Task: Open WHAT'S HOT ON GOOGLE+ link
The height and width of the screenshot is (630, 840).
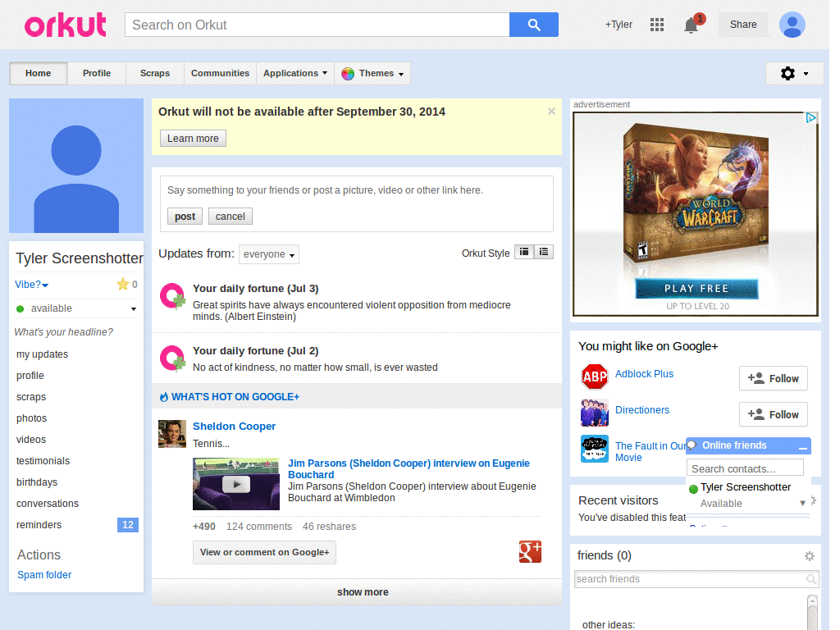Action: pyautogui.click(x=235, y=397)
